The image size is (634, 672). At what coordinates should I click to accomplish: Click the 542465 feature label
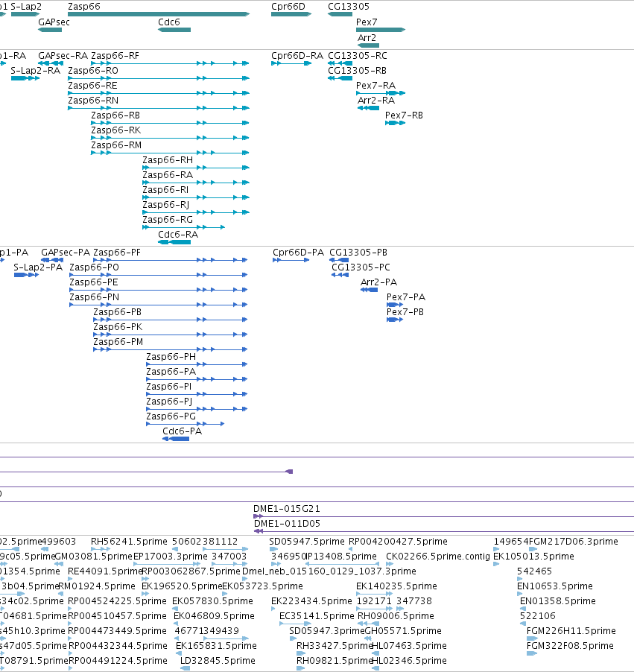coord(535,571)
